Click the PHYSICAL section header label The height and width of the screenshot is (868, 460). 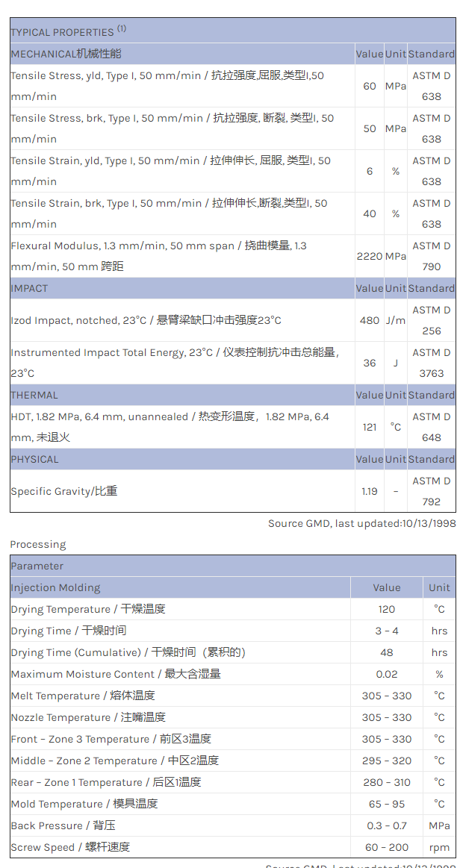(34, 459)
